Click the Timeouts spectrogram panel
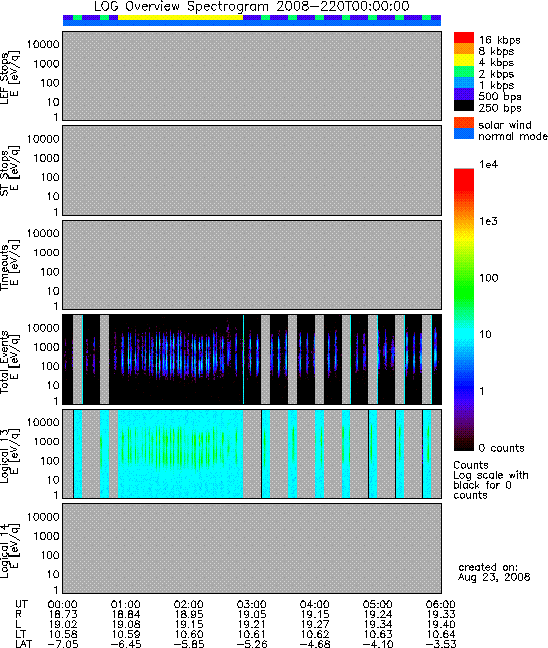Image resolution: width=548 pixels, height=648 pixels. click(x=252, y=265)
